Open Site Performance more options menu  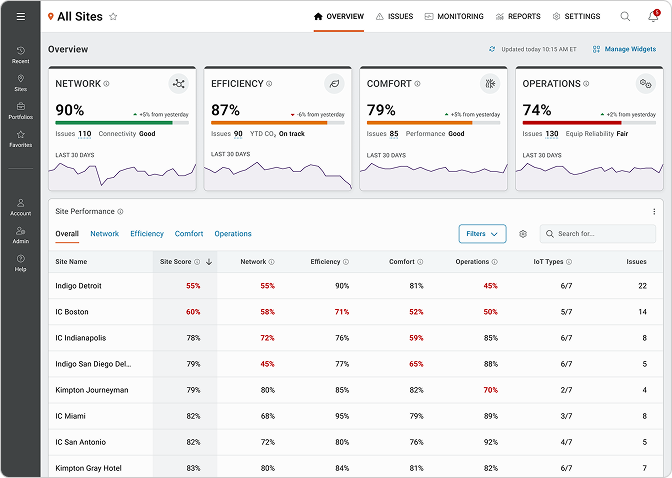[x=654, y=212]
